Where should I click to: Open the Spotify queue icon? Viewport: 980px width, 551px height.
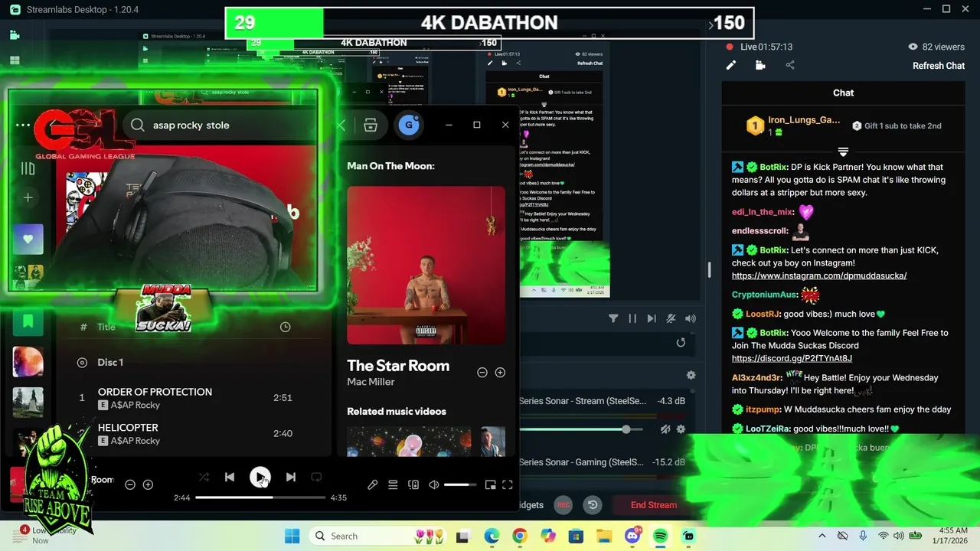tap(393, 484)
